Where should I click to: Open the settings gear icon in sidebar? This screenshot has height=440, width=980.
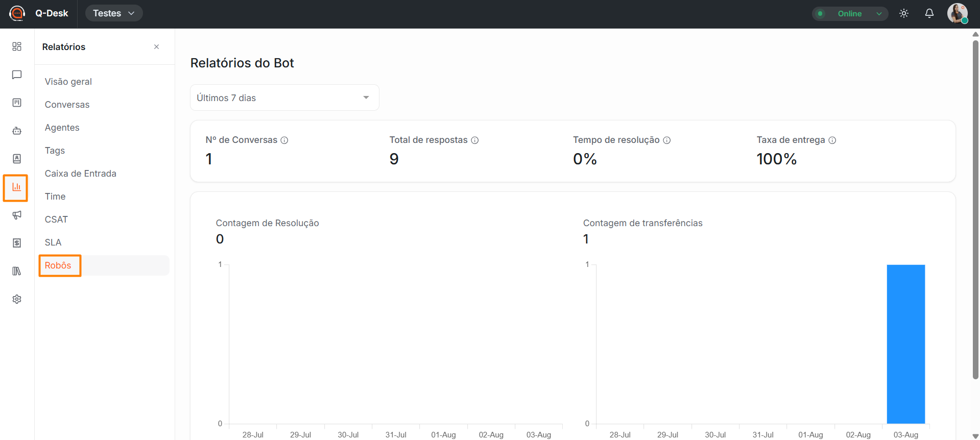[x=17, y=299]
